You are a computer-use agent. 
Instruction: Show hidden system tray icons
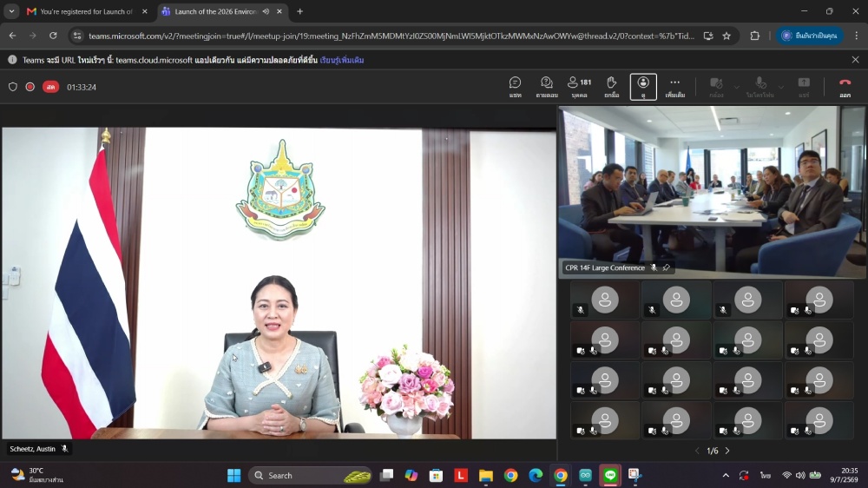[725, 475]
